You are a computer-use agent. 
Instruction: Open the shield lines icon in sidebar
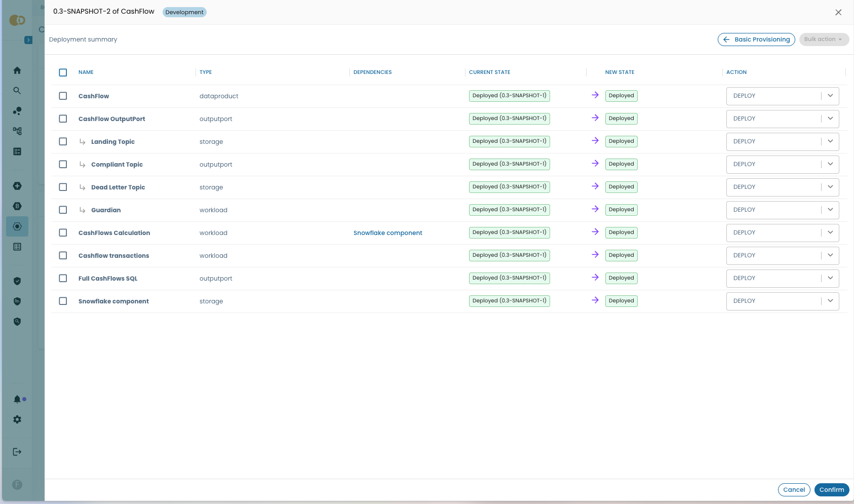click(x=17, y=301)
